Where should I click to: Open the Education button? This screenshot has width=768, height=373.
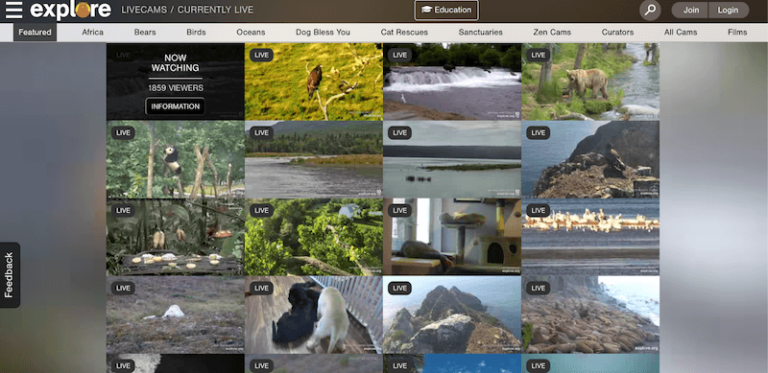click(446, 10)
